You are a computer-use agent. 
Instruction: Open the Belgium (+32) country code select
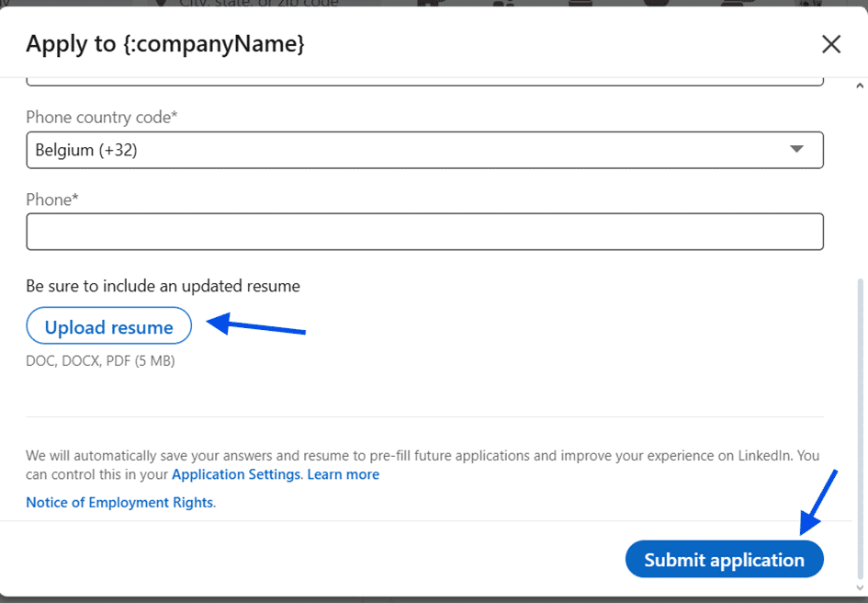click(x=404, y=150)
